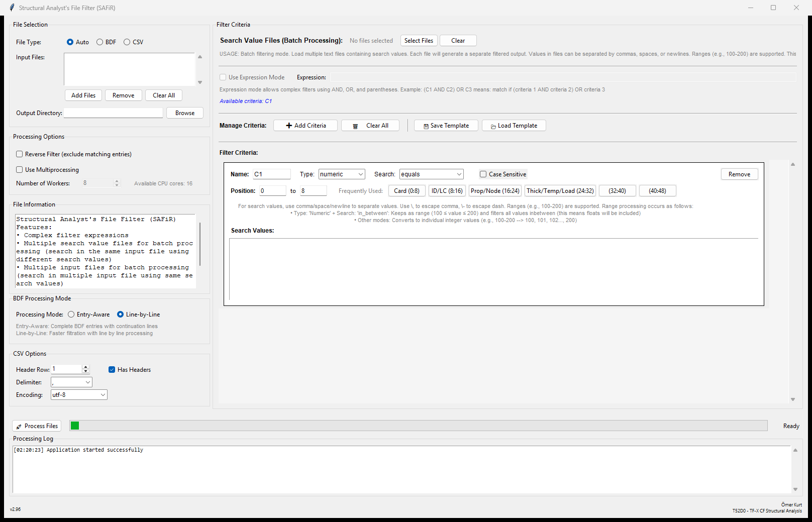Increase Number of Workers with up arrow
Image resolution: width=812 pixels, height=522 pixels.
117,180
